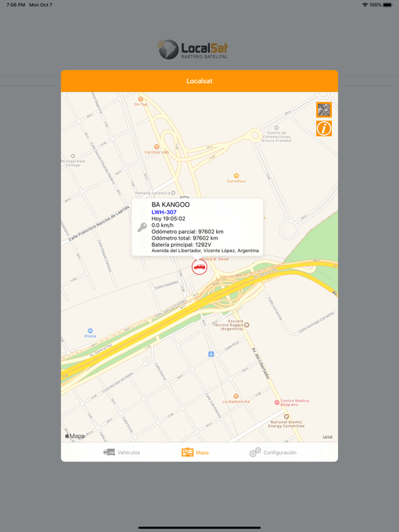
Task: Open the Configuración tab
Action: click(x=273, y=452)
